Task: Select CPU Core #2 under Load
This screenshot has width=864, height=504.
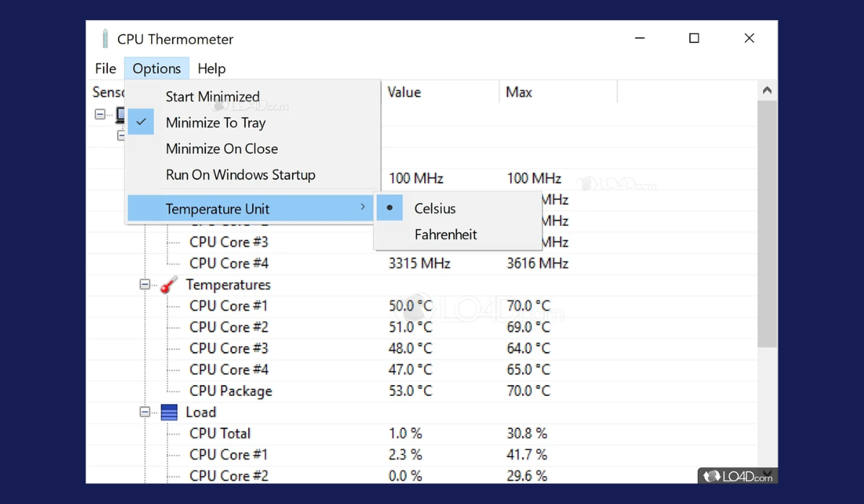Action: 229,476
